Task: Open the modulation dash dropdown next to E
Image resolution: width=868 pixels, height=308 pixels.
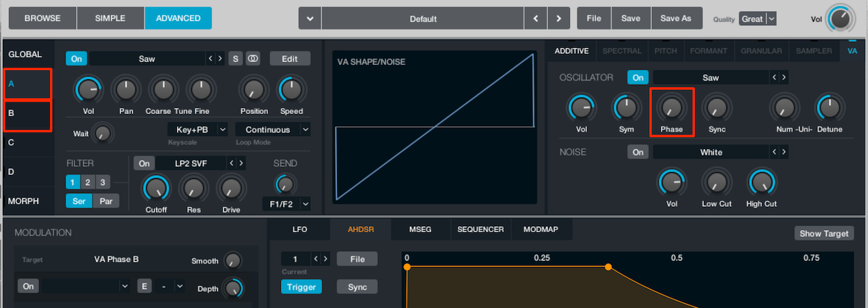Action: click(x=170, y=286)
